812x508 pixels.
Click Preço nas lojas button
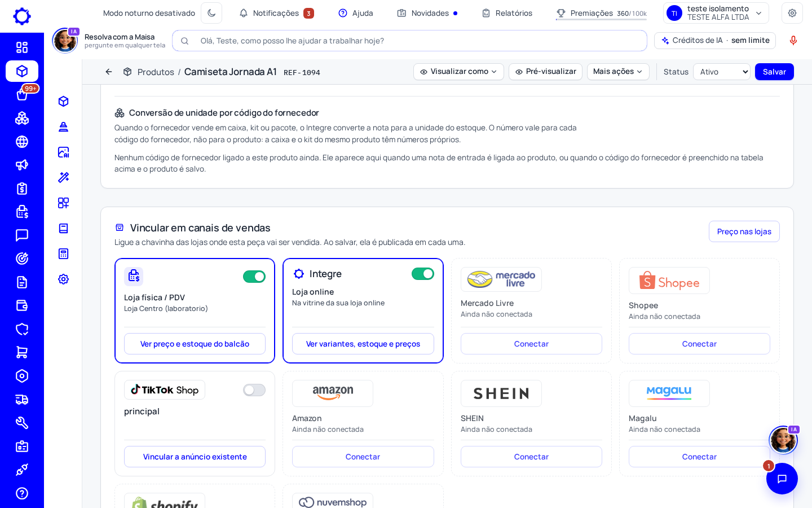pyautogui.click(x=744, y=231)
